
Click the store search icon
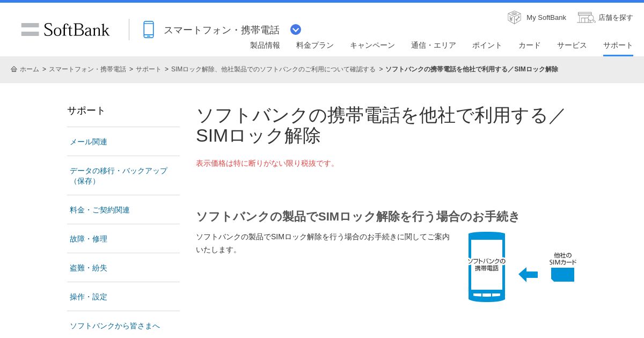click(586, 17)
